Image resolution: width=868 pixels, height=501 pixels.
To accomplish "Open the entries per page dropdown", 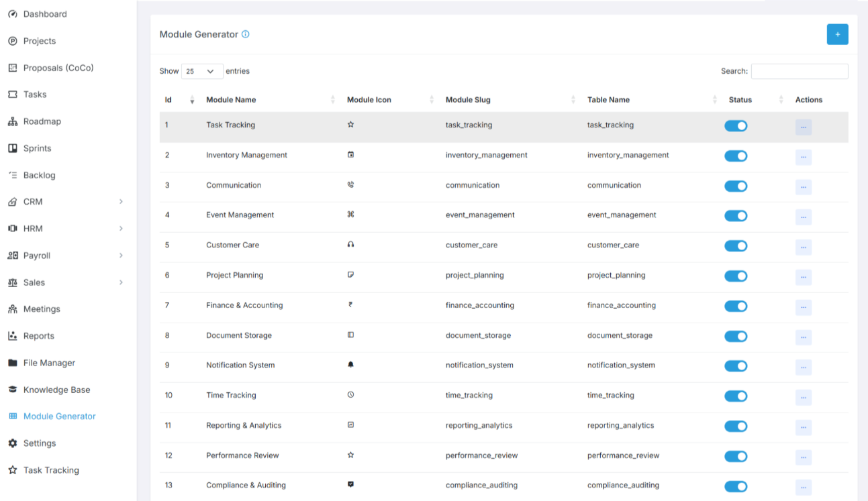I will [x=202, y=71].
